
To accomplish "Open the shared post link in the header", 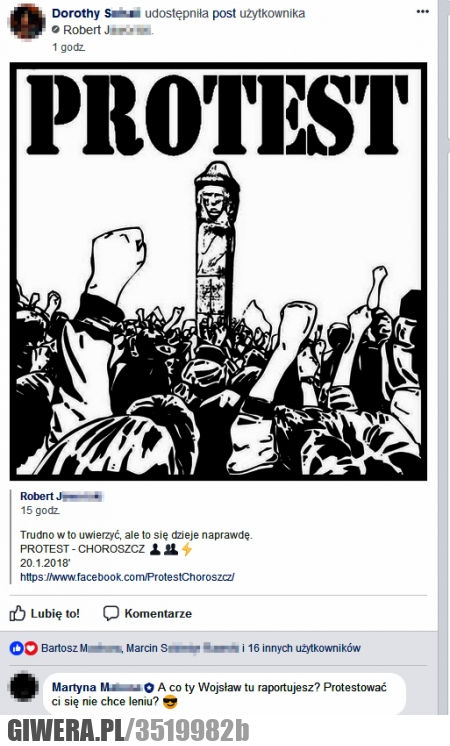I will (x=224, y=13).
